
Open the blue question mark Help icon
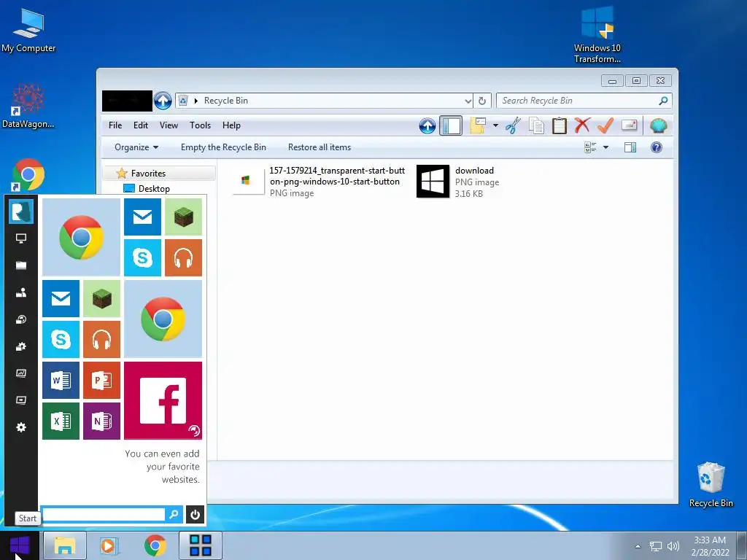coord(657,147)
